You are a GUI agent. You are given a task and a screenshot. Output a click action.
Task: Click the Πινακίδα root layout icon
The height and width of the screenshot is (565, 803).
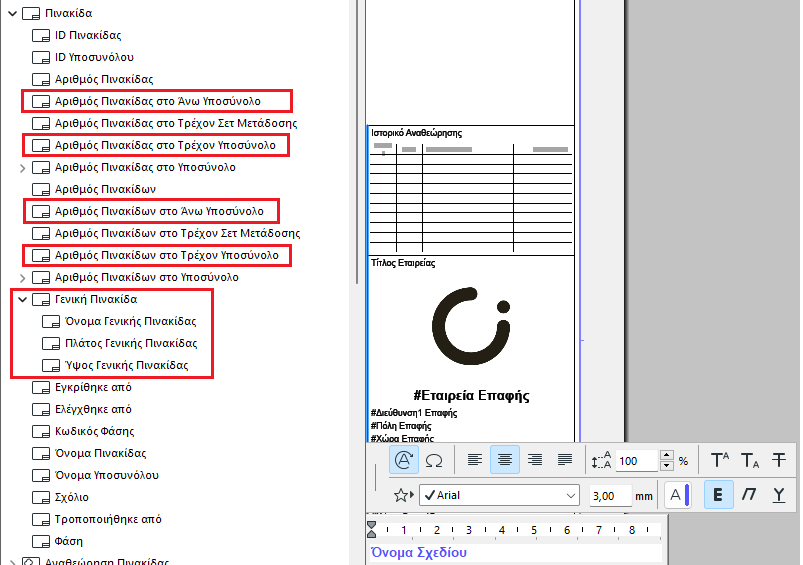31,14
